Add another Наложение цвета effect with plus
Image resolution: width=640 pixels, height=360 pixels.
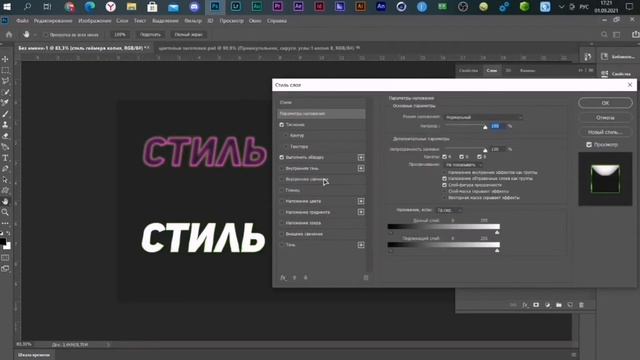[361, 201]
